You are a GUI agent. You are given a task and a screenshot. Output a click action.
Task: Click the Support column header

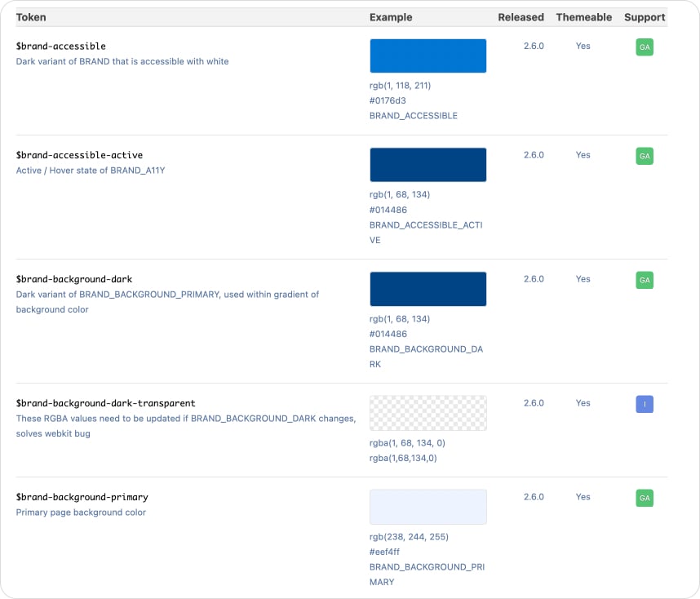pos(645,17)
